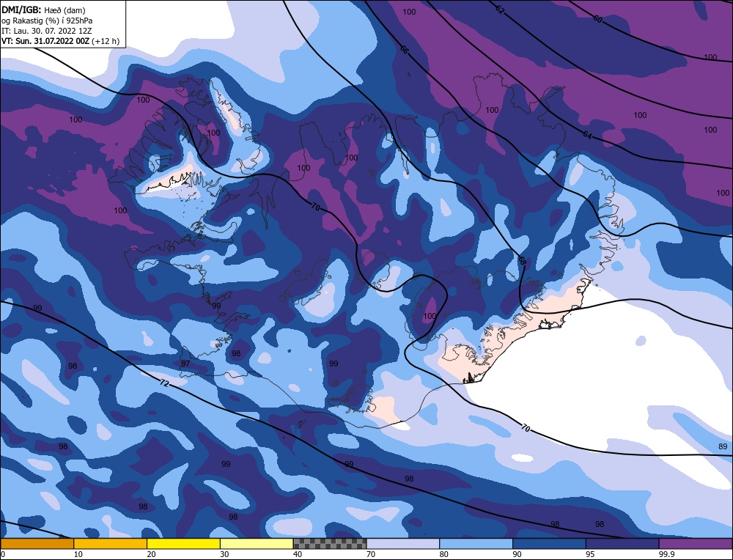Click the checkered gray 40–70 legend swatch
The image size is (733, 560).
tap(330, 543)
